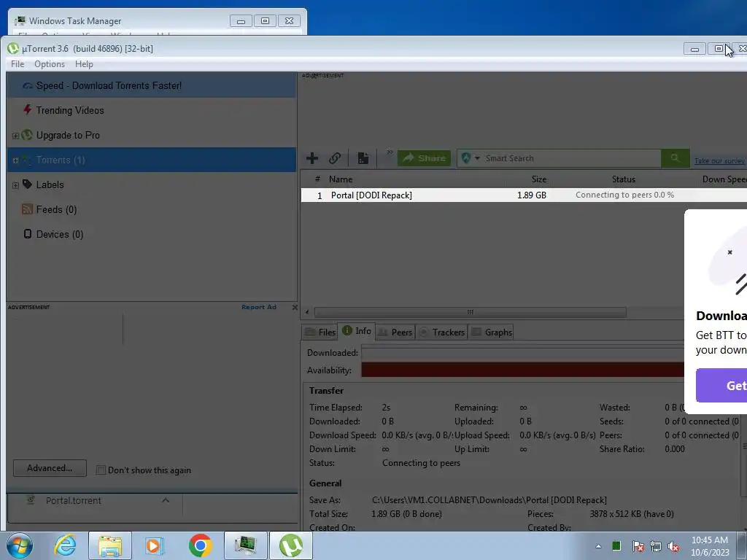Viewport: 747px width, 560px height.
Task: Click the torrent list scroll left arrow
Action: 307,312
